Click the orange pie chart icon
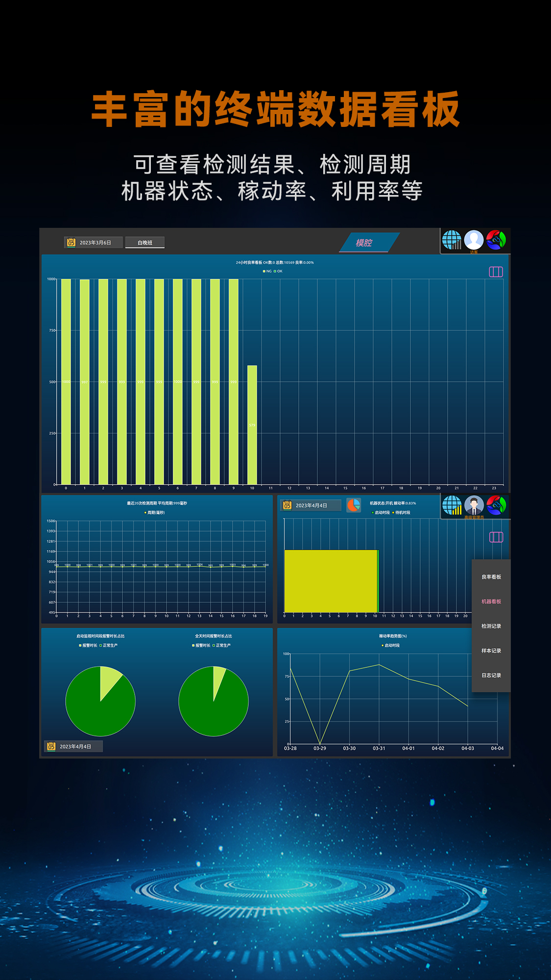The image size is (551, 980). [x=353, y=505]
